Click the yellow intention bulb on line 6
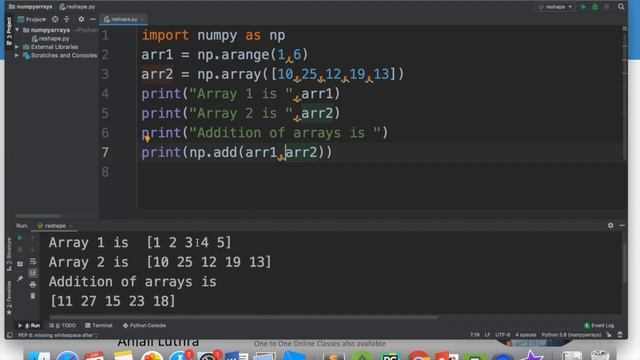Screen dimensions: 640x360 click(x=147, y=139)
